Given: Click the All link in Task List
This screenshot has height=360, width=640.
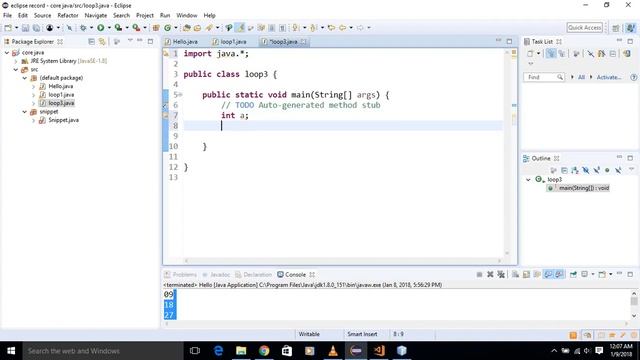Looking at the screenshot, I should 581,77.
